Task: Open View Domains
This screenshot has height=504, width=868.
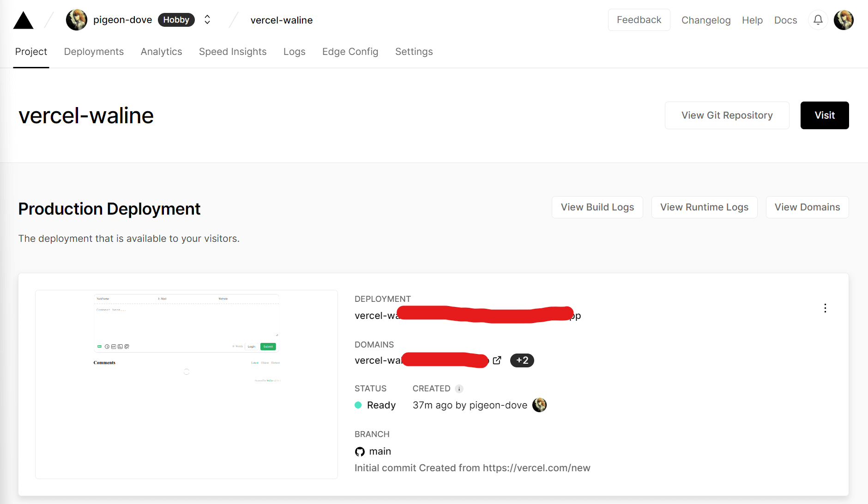Action: [x=807, y=207]
